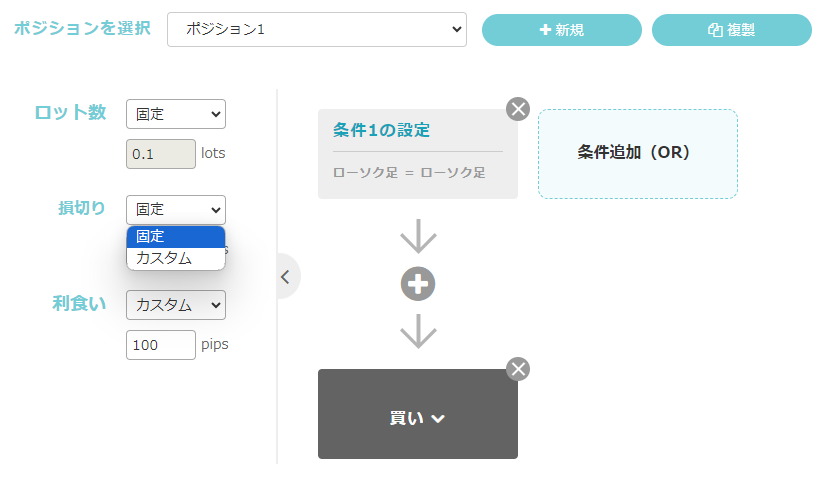Click the copy icon in 複製 button

point(714,30)
